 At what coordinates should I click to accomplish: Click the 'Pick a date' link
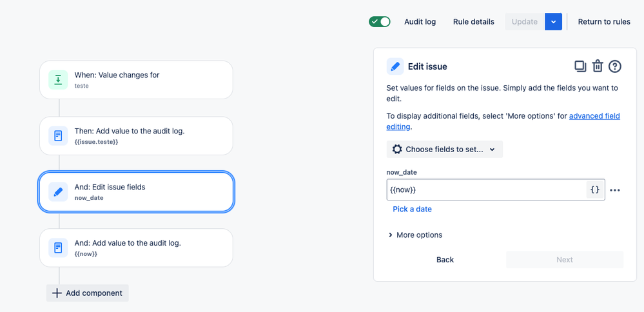412,209
